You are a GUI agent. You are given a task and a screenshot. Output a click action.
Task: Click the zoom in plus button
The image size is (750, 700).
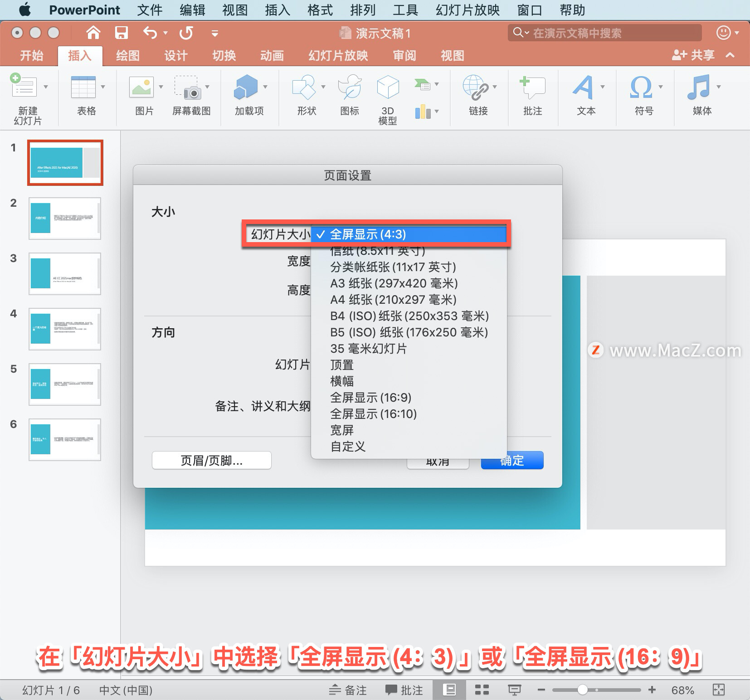point(652,690)
